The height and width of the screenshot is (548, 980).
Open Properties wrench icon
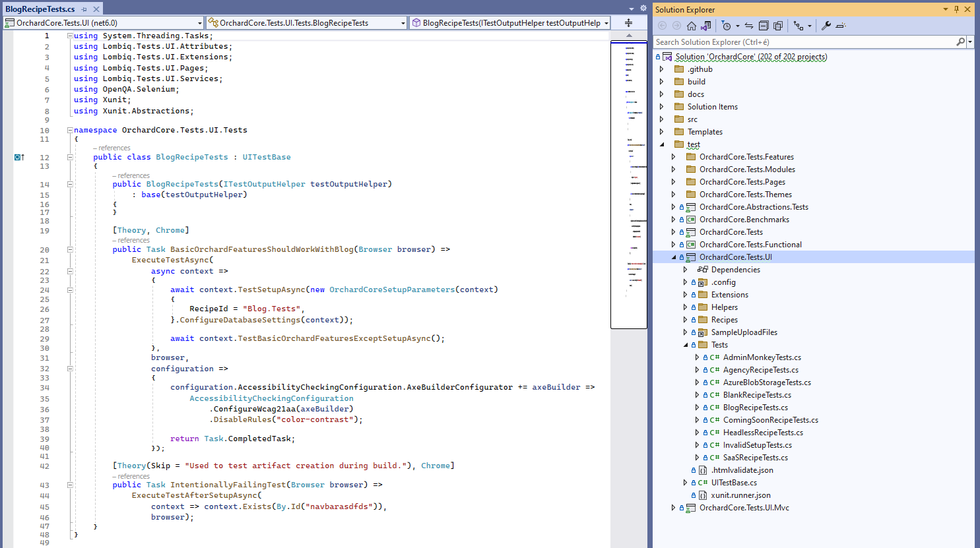[826, 26]
